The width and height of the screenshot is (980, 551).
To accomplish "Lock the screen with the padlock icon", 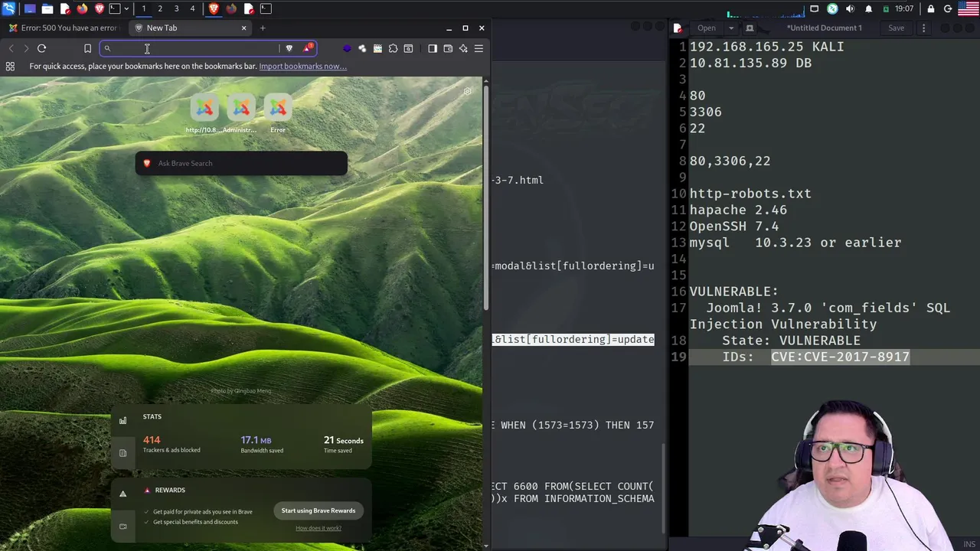I will click(x=930, y=8).
